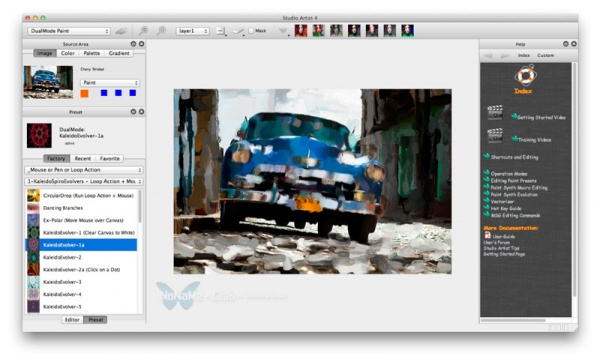Open the Mouse or Pen or Loop Action dropdown
The height and width of the screenshot is (362, 600).
84,170
